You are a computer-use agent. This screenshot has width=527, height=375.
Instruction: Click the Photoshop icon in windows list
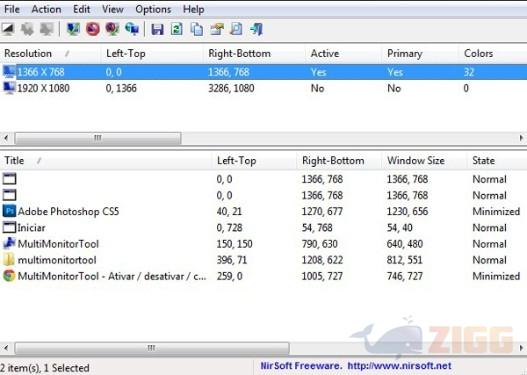(x=9, y=211)
